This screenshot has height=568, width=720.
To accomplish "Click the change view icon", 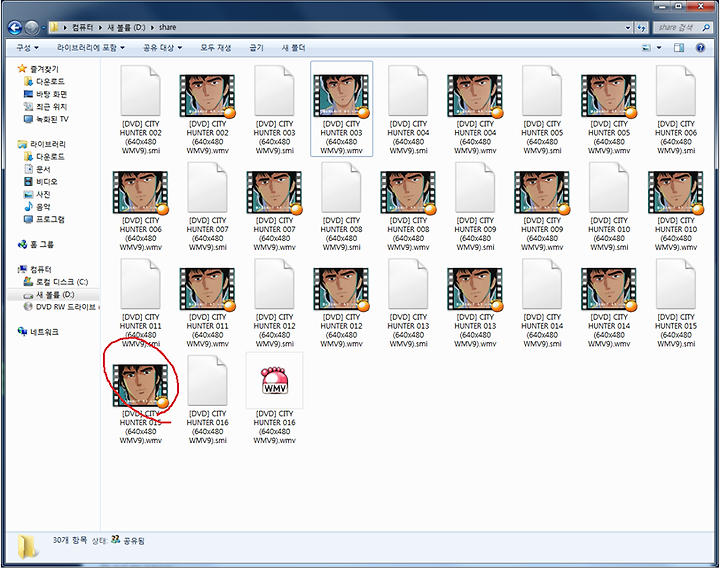I will [646, 47].
